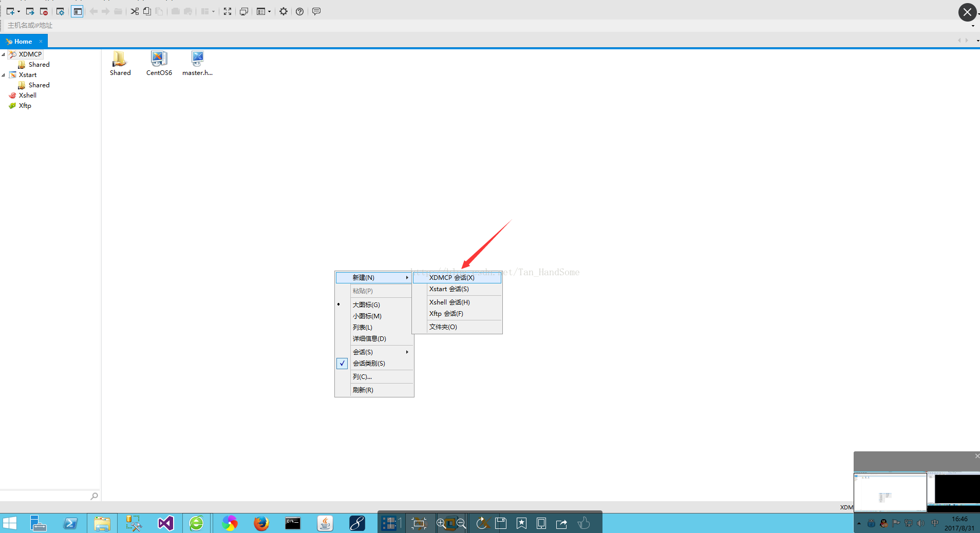Select 大图标(G) view radio option

tap(374, 304)
